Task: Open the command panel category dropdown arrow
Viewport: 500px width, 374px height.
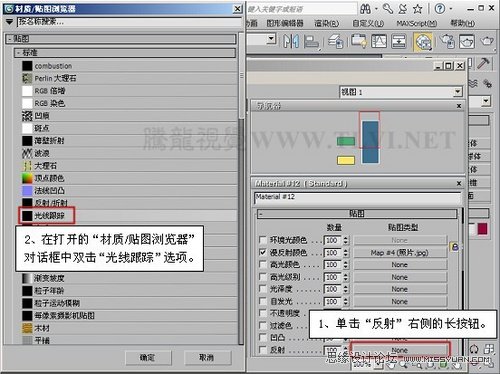Action: (x=486, y=101)
